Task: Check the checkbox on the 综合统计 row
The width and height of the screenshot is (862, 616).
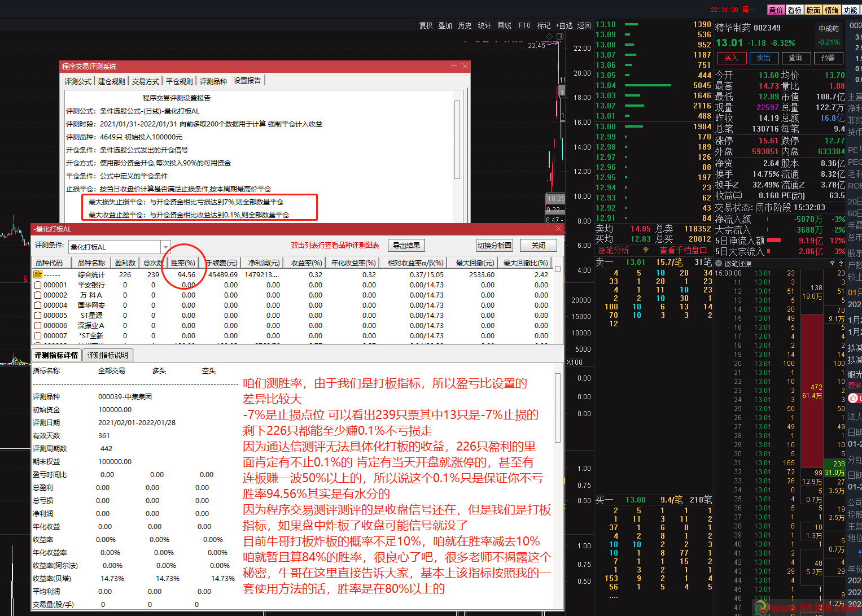Action: 37,274
